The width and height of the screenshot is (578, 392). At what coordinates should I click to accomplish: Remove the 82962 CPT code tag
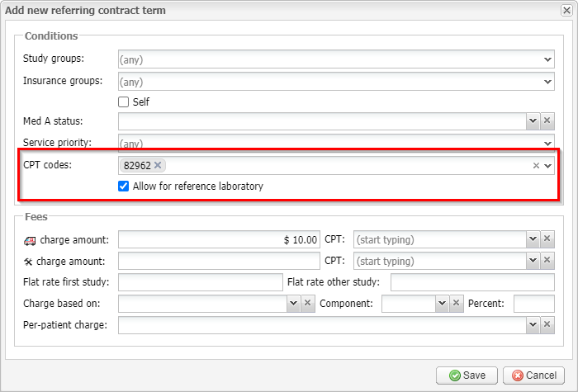tap(158, 165)
